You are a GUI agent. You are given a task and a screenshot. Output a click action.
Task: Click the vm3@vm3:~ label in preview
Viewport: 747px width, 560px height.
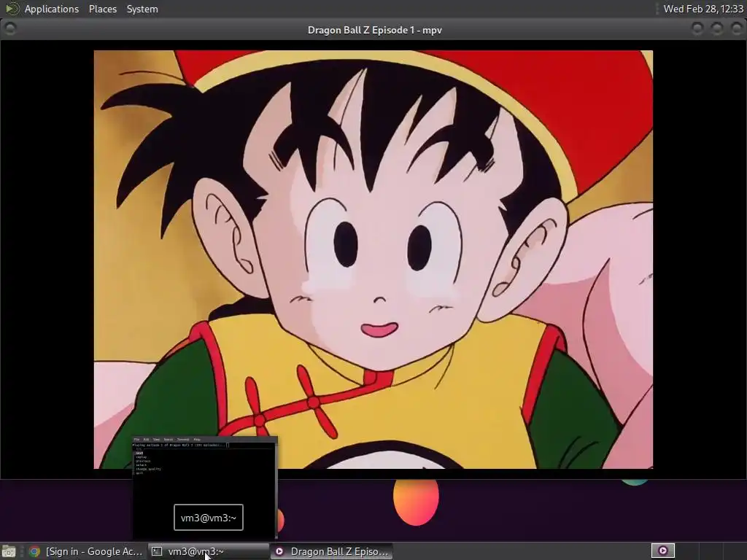point(209,518)
